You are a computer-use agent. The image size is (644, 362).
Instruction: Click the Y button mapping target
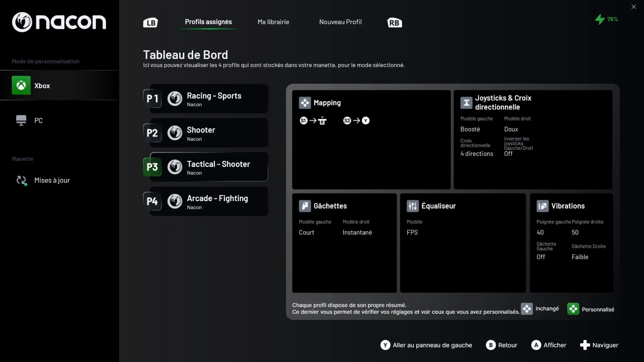(x=366, y=121)
